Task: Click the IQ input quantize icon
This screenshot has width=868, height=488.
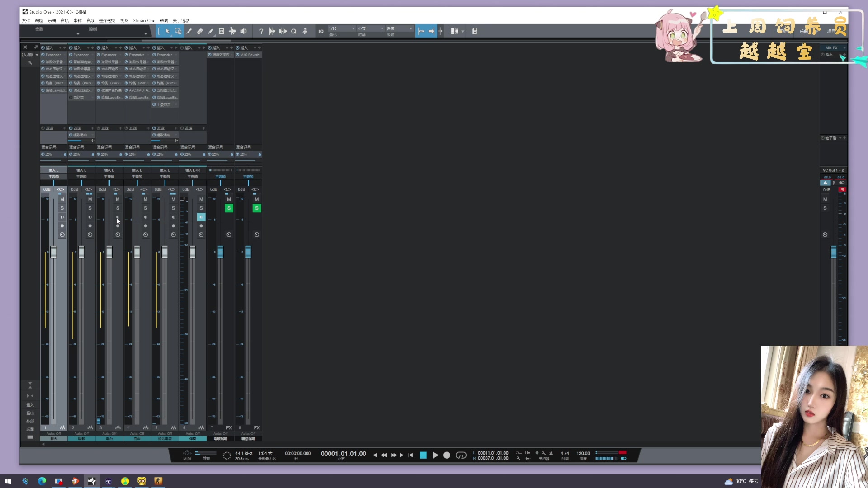Action: coord(321,31)
